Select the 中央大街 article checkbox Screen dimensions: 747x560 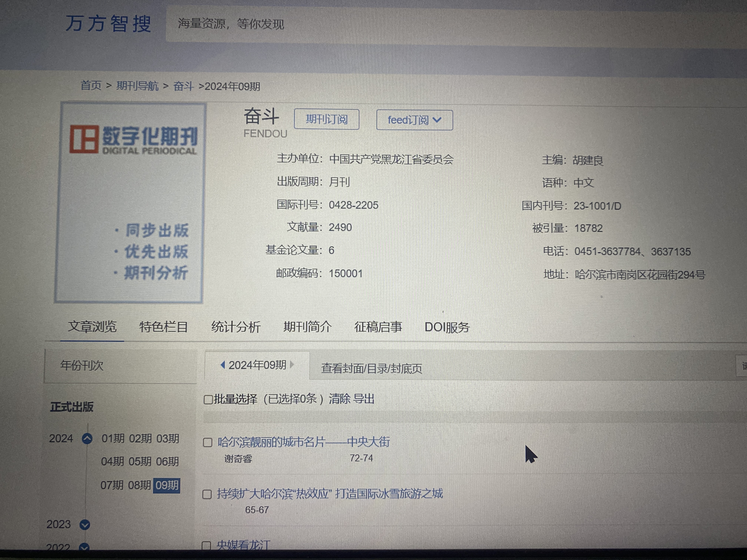click(208, 443)
